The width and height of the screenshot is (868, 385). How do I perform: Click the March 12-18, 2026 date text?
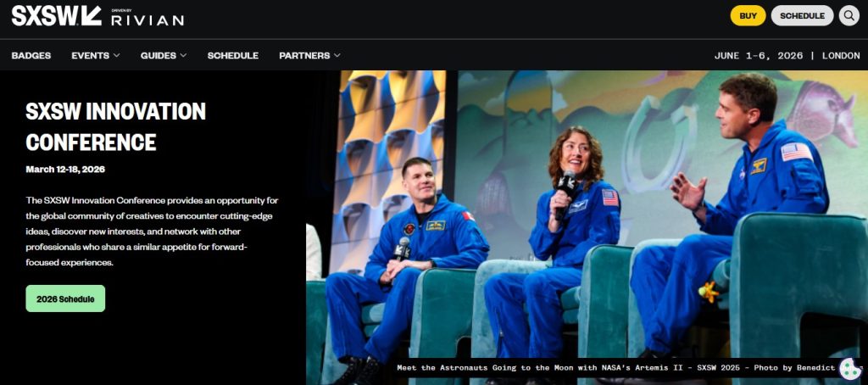[65, 169]
